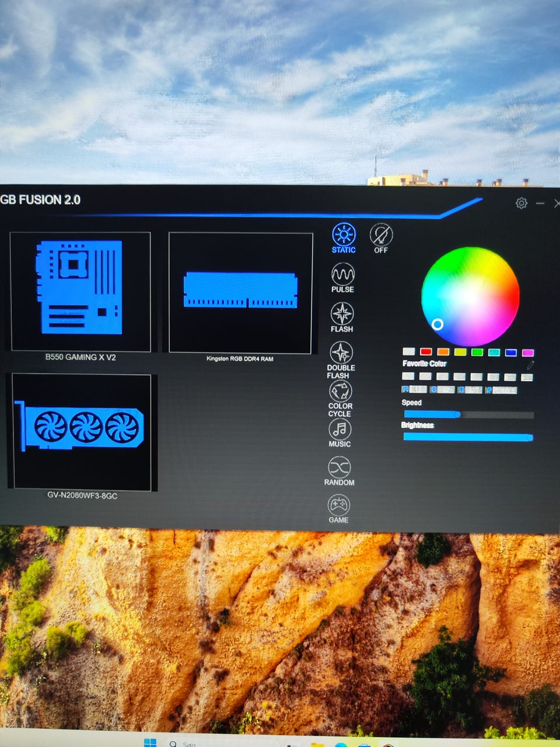
Task: Switch to the Random effect
Action: [x=339, y=472]
